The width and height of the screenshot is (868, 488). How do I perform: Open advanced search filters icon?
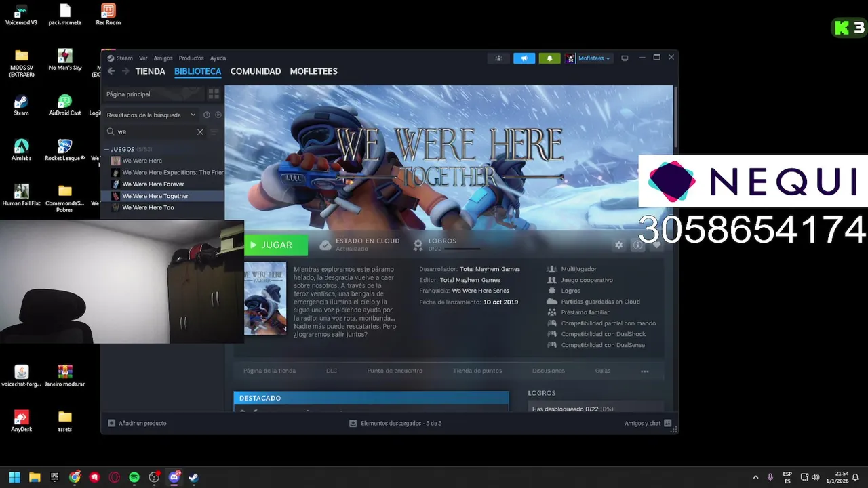[x=214, y=131]
